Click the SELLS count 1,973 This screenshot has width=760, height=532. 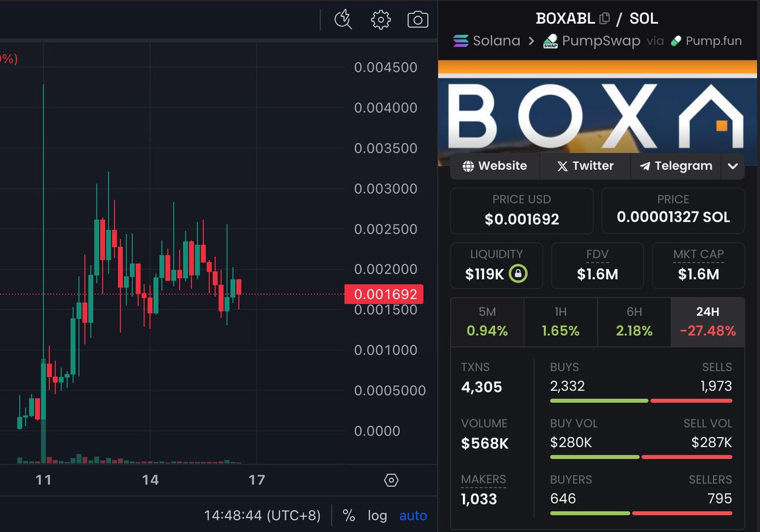pos(716,386)
